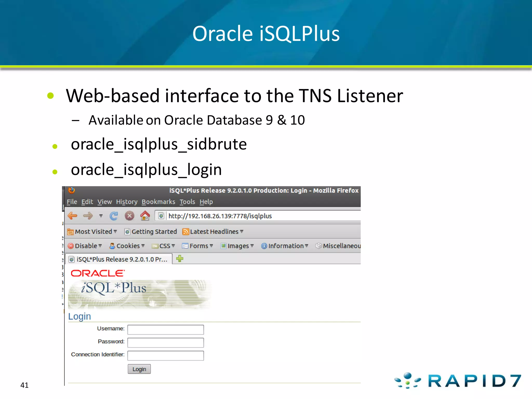Open the Images toolbar dropdown
Screen dimensions: 532x399
tap(237, 246)
